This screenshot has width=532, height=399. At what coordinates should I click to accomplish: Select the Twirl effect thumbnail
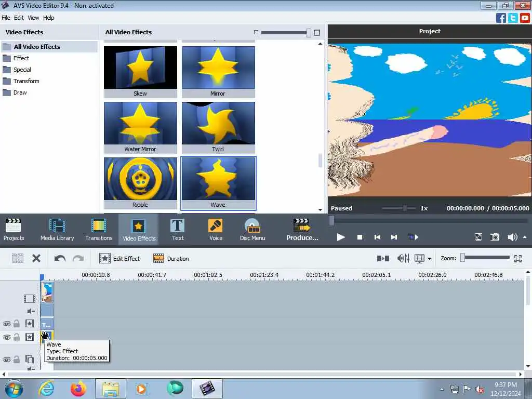218,127
